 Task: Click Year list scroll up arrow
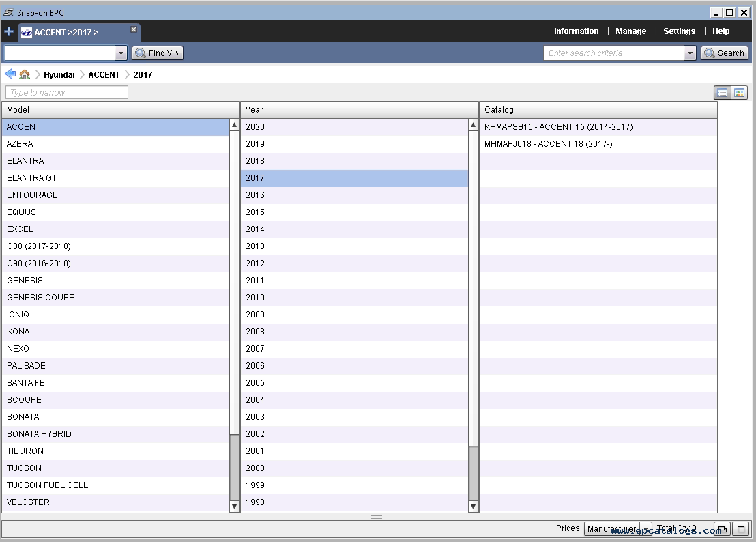pyautogui.click(x=473, y=125)
